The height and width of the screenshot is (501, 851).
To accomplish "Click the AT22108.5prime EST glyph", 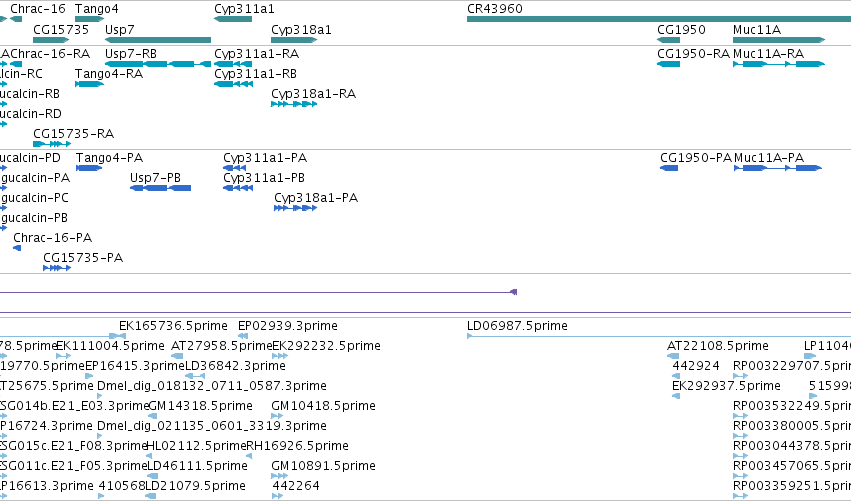I will pyautogui.click(x=673, y=356).
